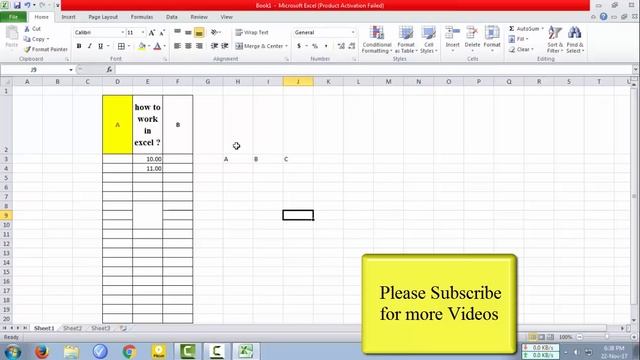The image size is (640, 360).
Task: Open Format as Table gallery
Action: coord(406,39)
